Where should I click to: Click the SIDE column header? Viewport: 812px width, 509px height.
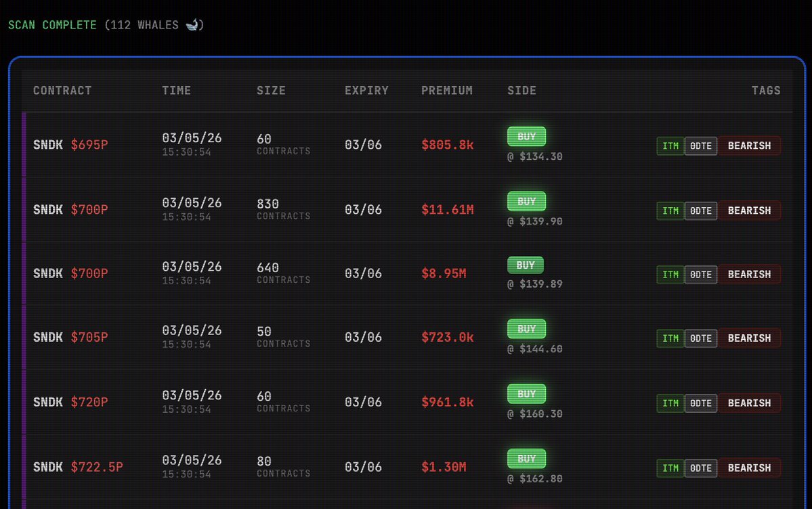click(521, 91)
